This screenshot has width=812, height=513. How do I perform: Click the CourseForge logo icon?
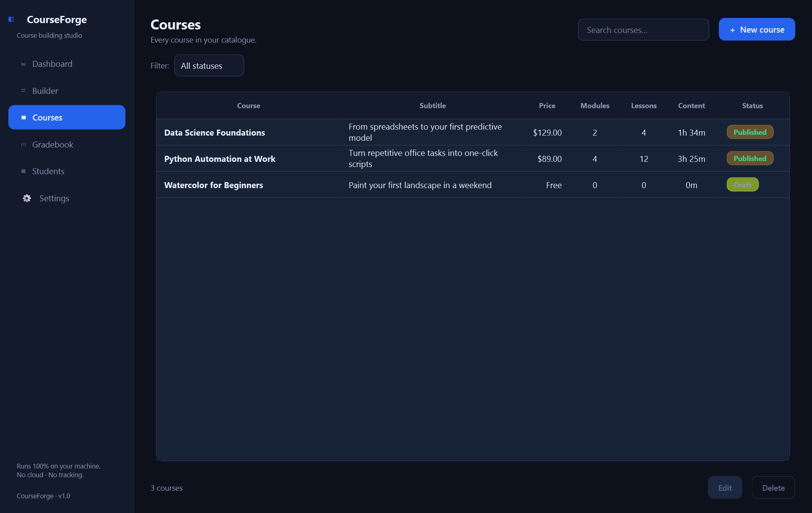pos(11,19)
